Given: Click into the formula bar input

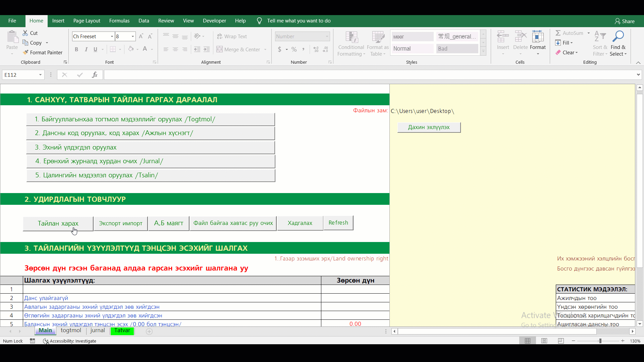Looking at the screenshot, I should (x=369, y=75).
